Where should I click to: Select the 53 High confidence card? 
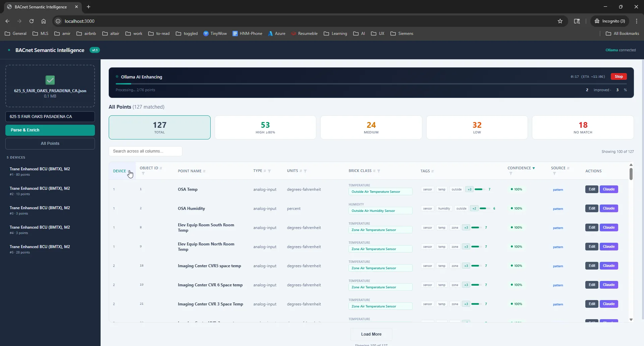click(x=265, y=127)
